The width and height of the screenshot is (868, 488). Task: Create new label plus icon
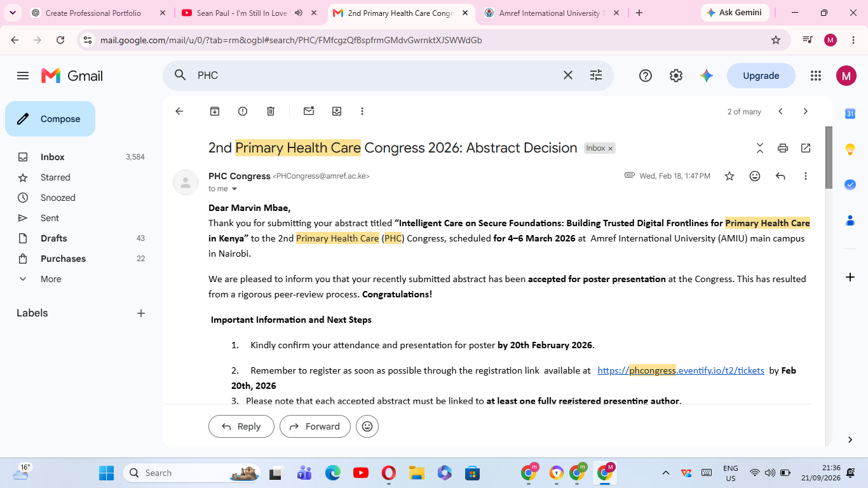(141, 313)
